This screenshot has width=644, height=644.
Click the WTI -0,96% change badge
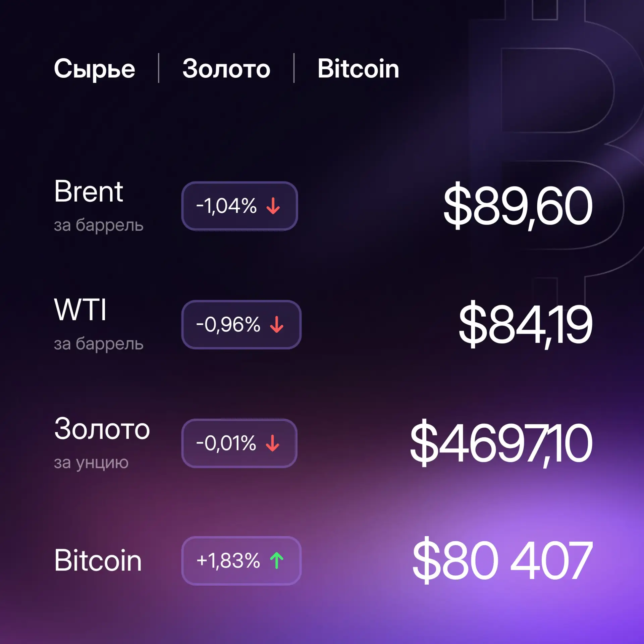coord(241,325)
